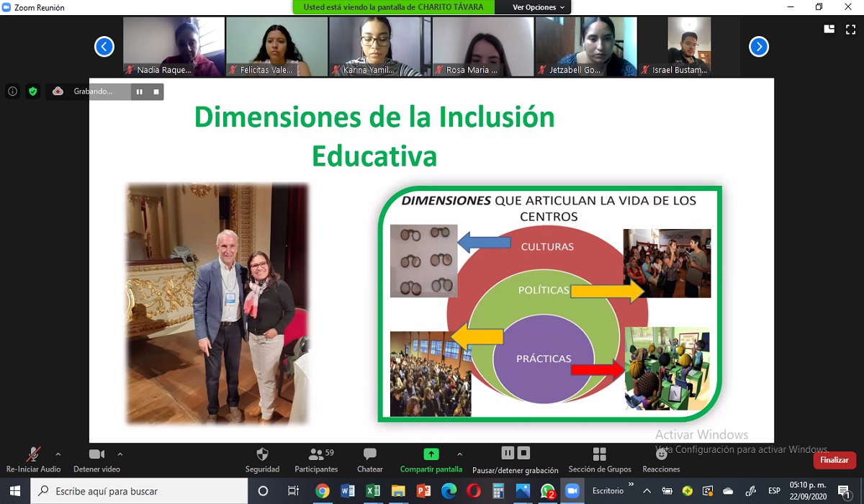This screenshot has width=864, height=504.
Task: Open Sección de Grupos breakout rooms
Action: click(x=600, y=460)
